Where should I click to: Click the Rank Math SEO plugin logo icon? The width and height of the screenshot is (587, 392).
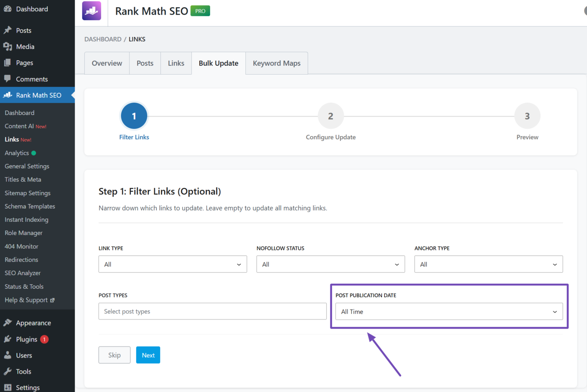click(x=91, y=10)
